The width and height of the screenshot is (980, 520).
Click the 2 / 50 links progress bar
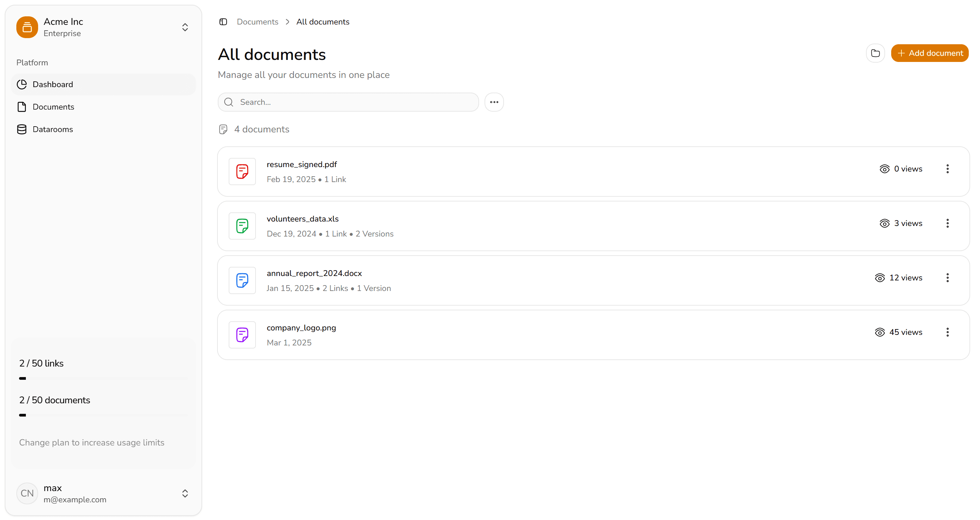click(103, 378)
